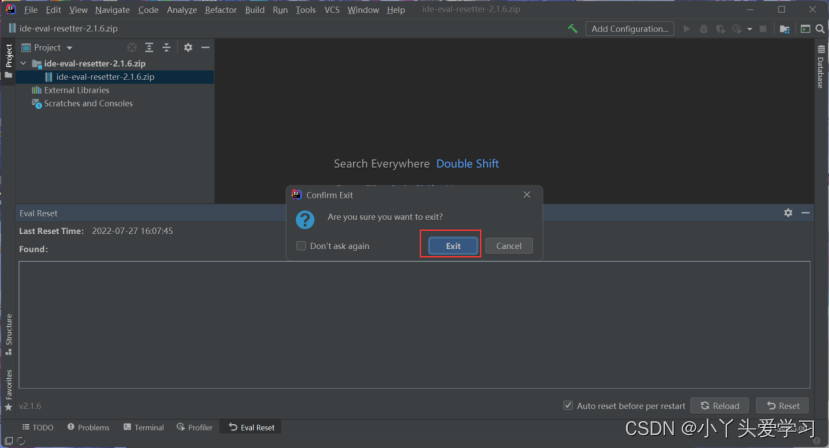The height and width of the screenshot is (448, 830).
Task: Open the Favorites sidebar tab
Action: (8, 390)
